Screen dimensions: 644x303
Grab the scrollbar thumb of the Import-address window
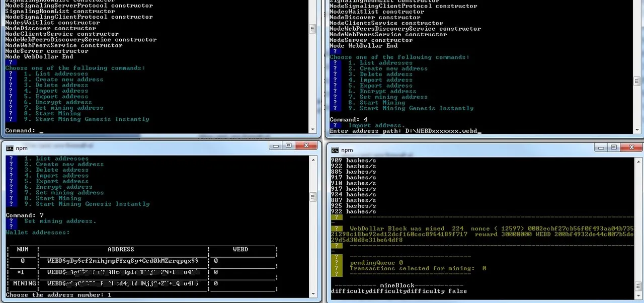[636, 82]
